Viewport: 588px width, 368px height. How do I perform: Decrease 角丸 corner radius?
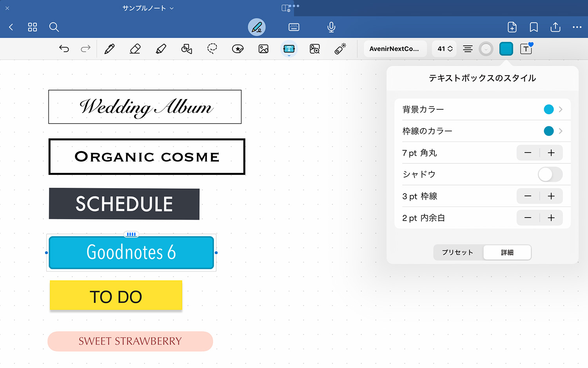pos(528,153)
